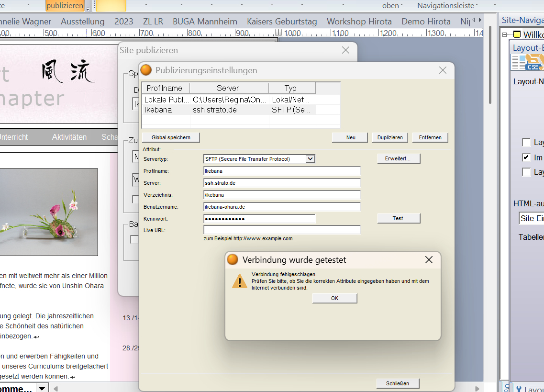Click the yellow Willkommen page icon

pos(516,34)
